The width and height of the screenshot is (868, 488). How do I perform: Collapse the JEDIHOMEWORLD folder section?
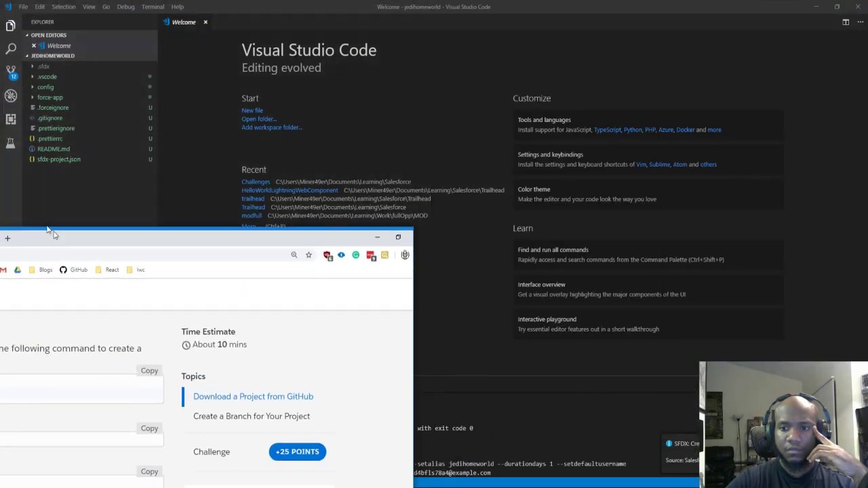[x=52, y=56]
